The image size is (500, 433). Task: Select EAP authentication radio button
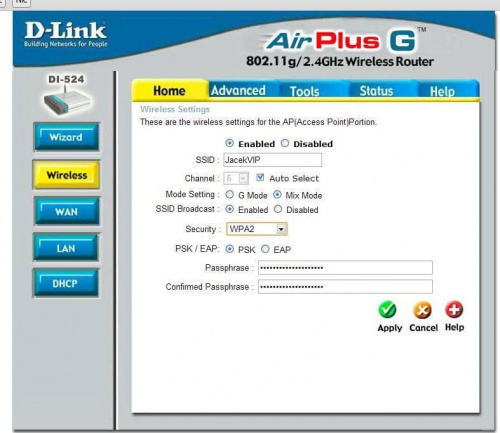[265, 249]
